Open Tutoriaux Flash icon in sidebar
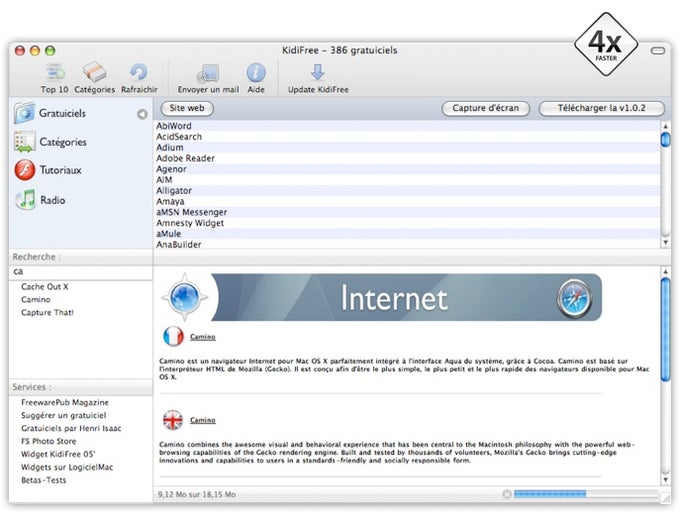The width and height of the screenshot is (680, 515). (25, 170)
